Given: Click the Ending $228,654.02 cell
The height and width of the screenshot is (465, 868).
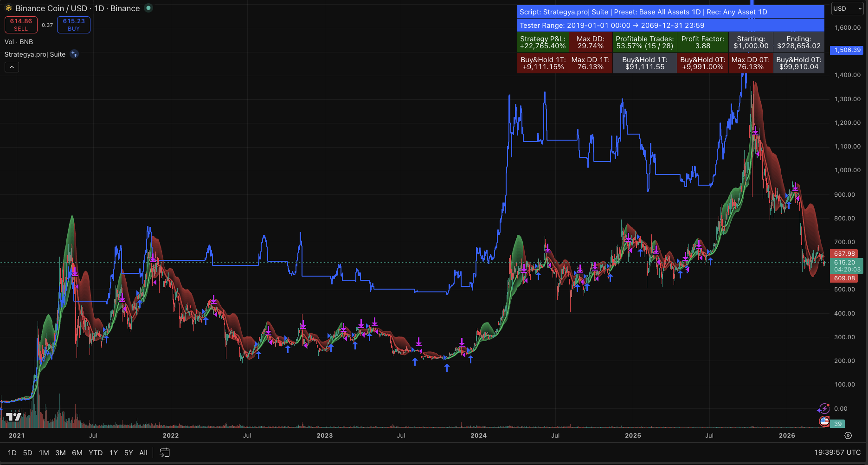Looking at the screenshot, I should point(799,42).
